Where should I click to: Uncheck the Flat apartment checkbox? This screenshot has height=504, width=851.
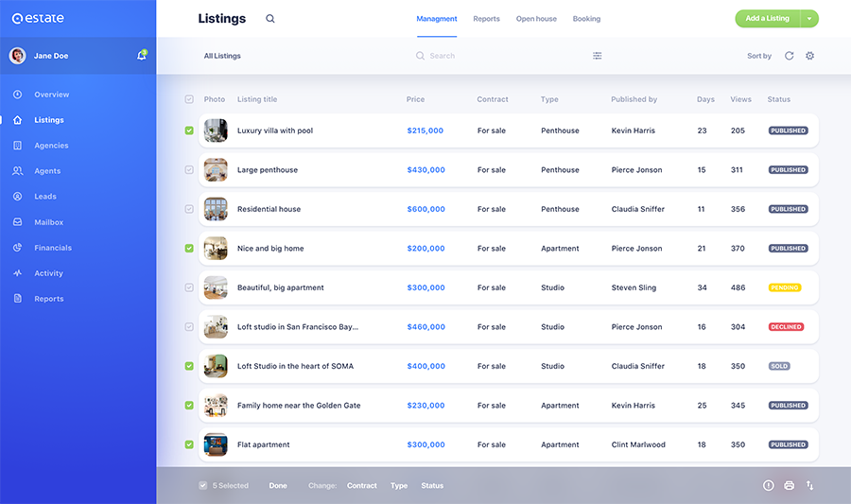click(189, 444)
